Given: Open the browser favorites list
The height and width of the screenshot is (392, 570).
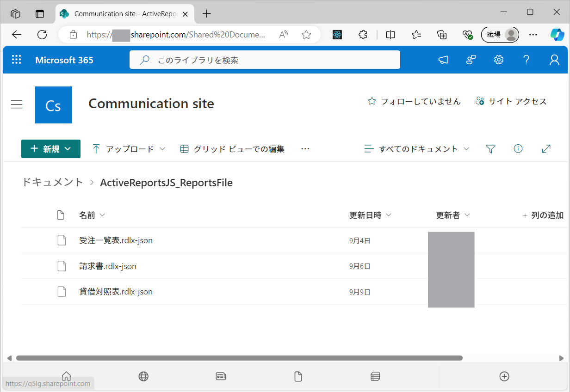Looking at the screenshot, I should point(416,35).
